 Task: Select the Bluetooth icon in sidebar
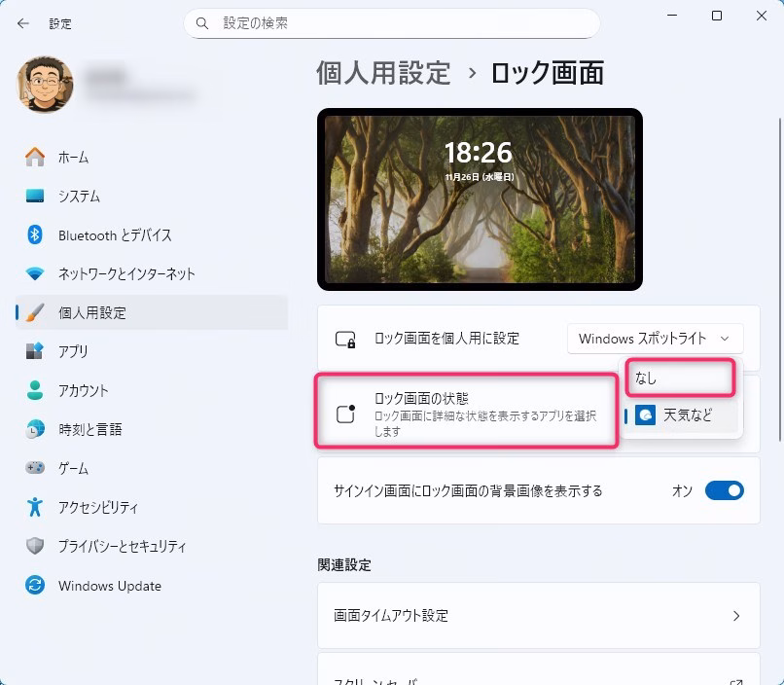click(35, 234)
